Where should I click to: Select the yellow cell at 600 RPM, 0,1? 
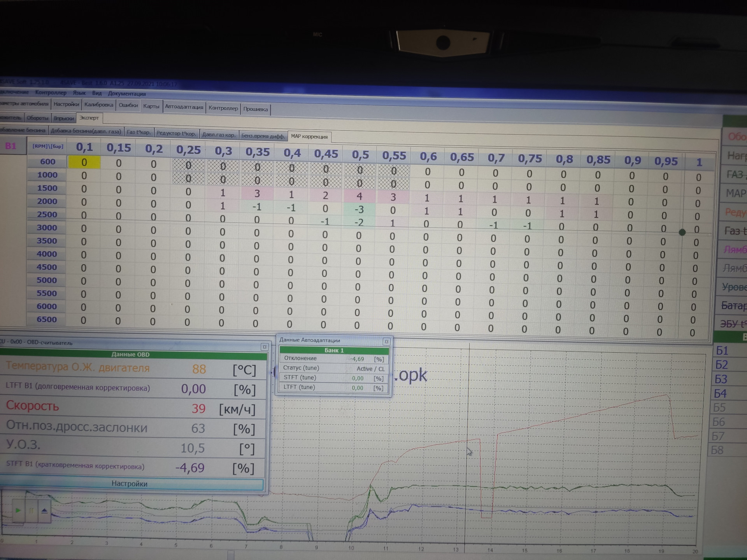click(x=84, y=162)
